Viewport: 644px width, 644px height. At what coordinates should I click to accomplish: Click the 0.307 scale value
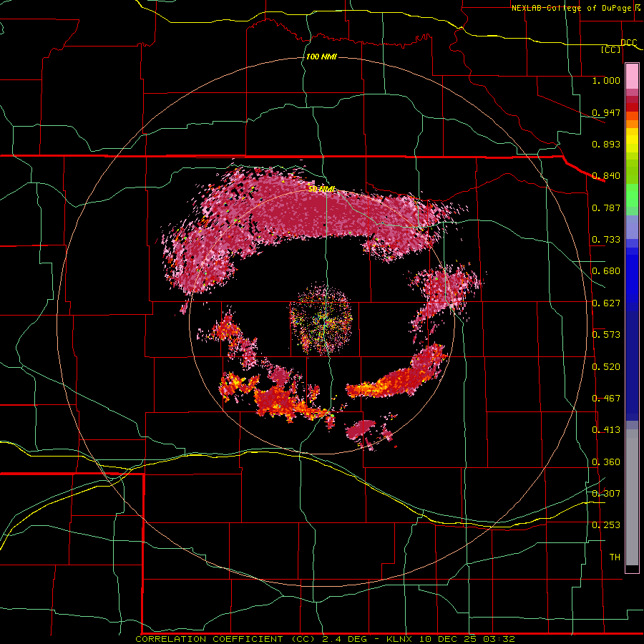pyautogui.click(x=606, y=493)
